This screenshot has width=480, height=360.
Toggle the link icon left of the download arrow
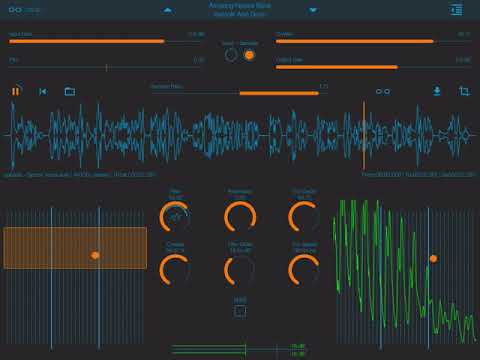click(x=383, y=91)
